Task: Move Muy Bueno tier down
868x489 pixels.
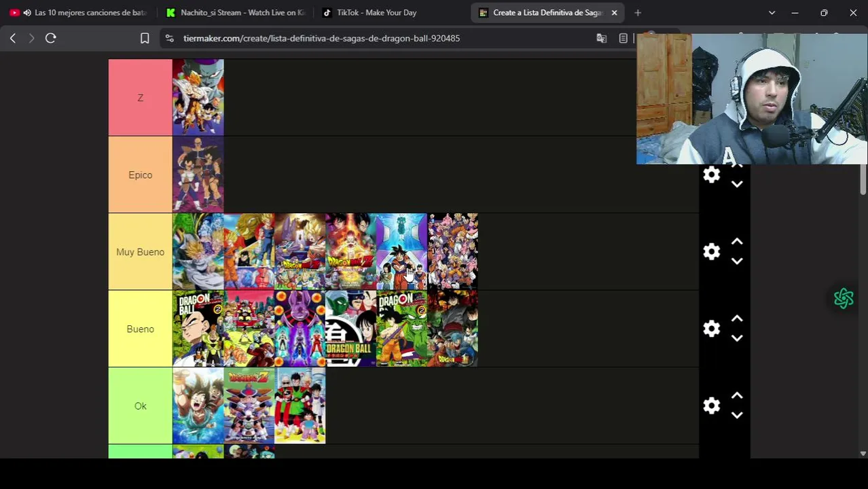Action: tap(737, 261)
